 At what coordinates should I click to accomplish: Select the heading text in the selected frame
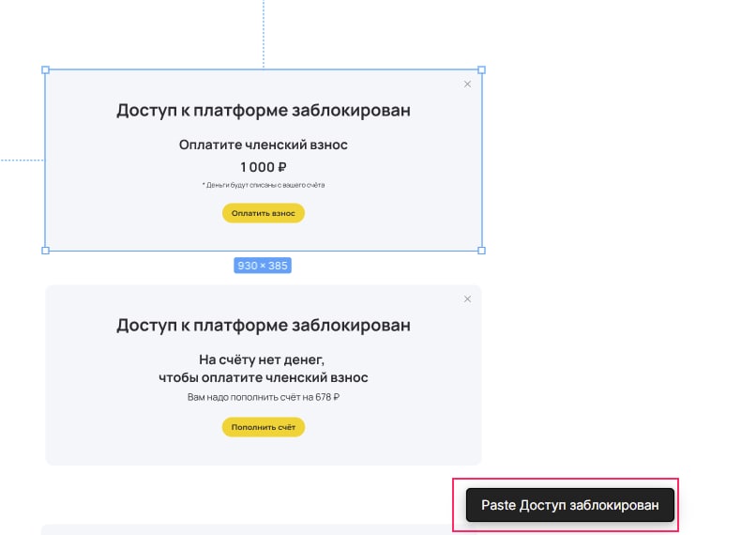click(x=264, y=111)
